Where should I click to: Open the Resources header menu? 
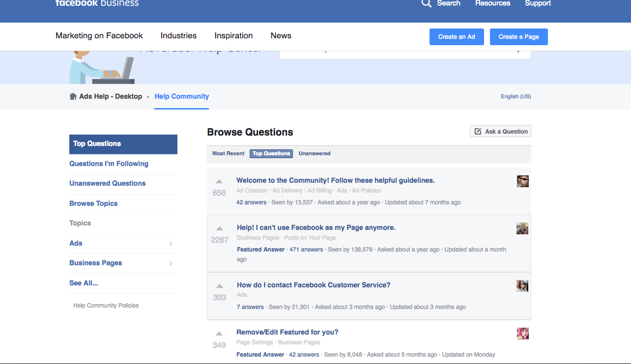(x=493, y=3)
